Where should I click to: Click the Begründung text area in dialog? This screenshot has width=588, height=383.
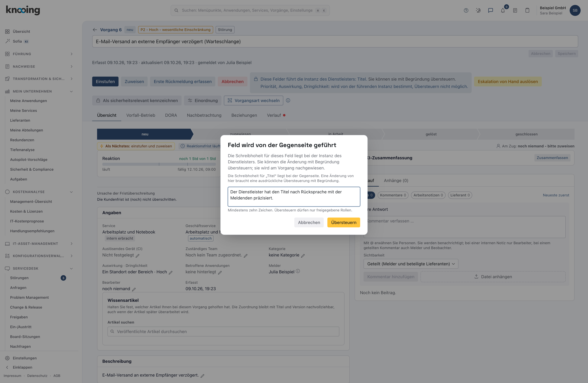(x=294, y=197)
